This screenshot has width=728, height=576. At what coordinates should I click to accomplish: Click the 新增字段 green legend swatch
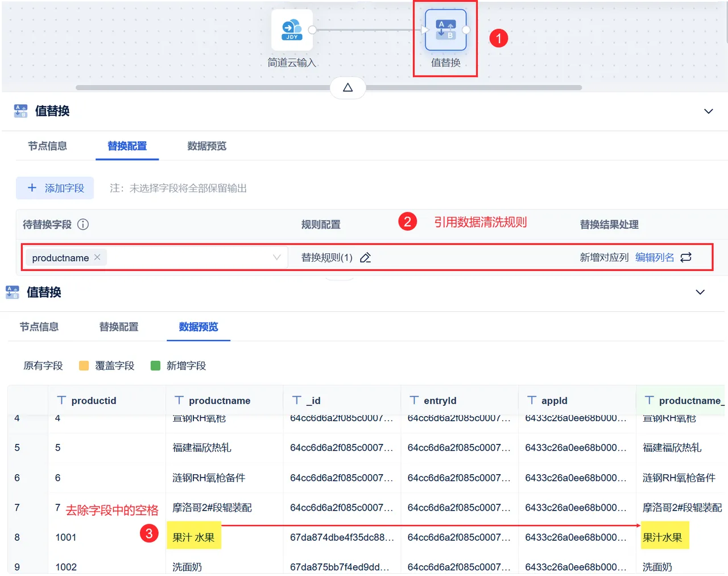[x=155, y=366]
